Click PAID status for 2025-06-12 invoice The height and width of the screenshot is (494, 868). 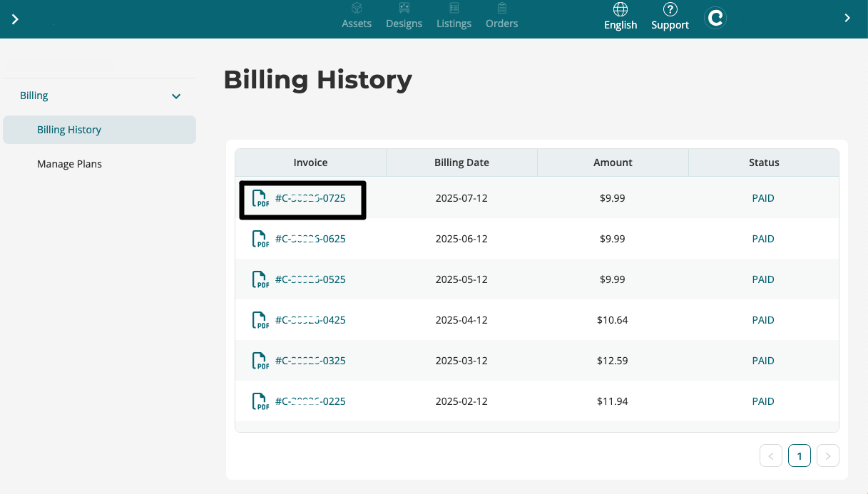763,239
